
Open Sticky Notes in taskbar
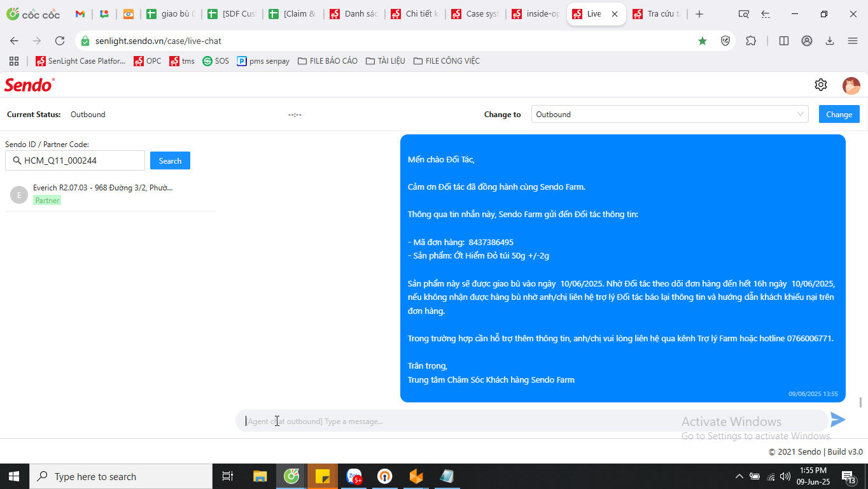(323, 476)
